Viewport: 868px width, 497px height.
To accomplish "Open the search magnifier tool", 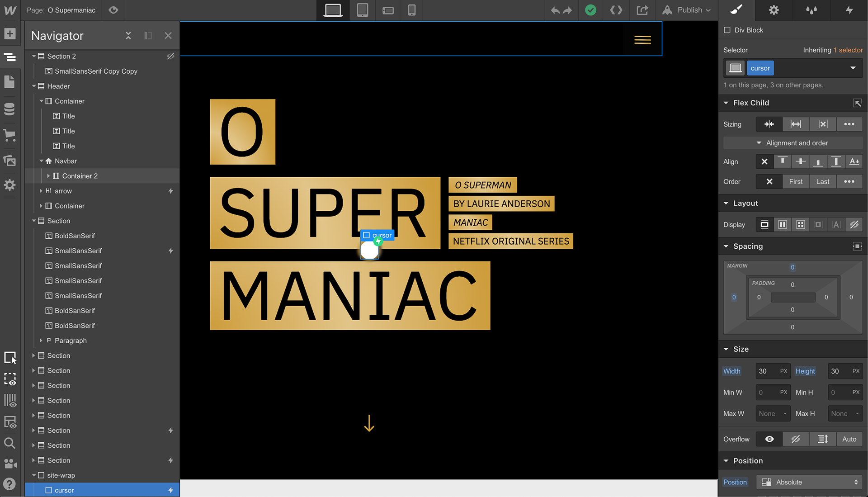I will (9, 443).
